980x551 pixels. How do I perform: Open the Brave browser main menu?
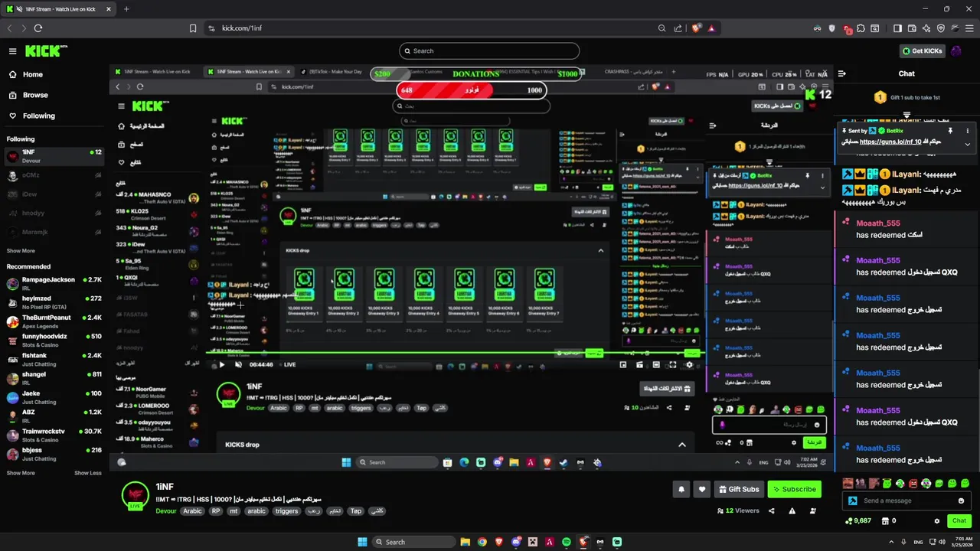[x=970, y=28]
